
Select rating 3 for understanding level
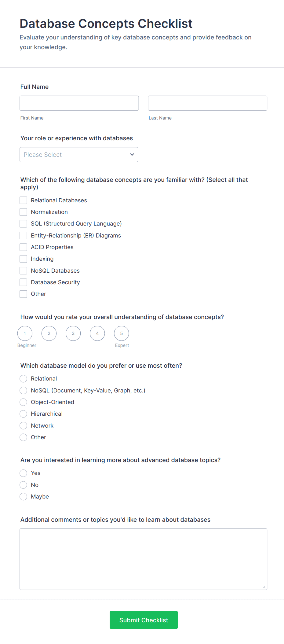73,333
